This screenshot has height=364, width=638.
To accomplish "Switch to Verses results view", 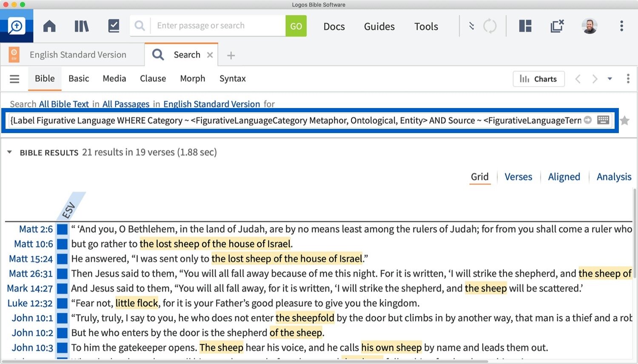I will coord(518,177).
